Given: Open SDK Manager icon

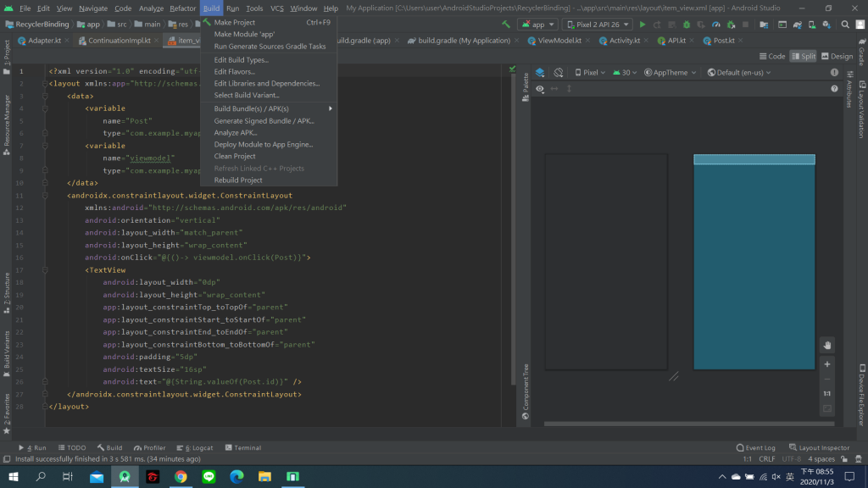Looking at the screenshot, I should [826, 25].
